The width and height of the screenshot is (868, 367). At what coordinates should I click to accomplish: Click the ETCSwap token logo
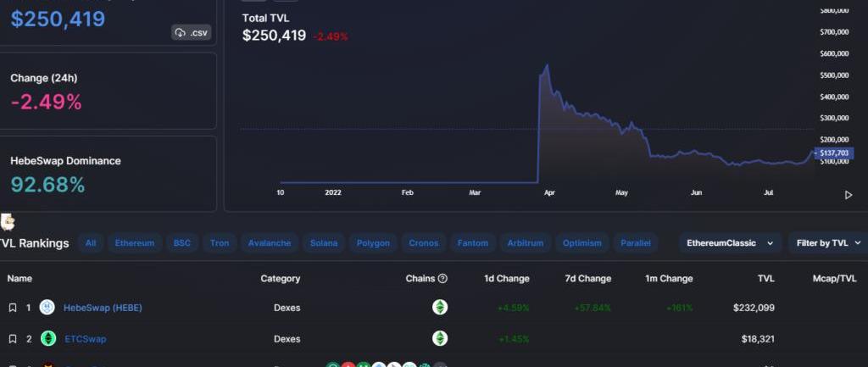(x=48, y=339)
